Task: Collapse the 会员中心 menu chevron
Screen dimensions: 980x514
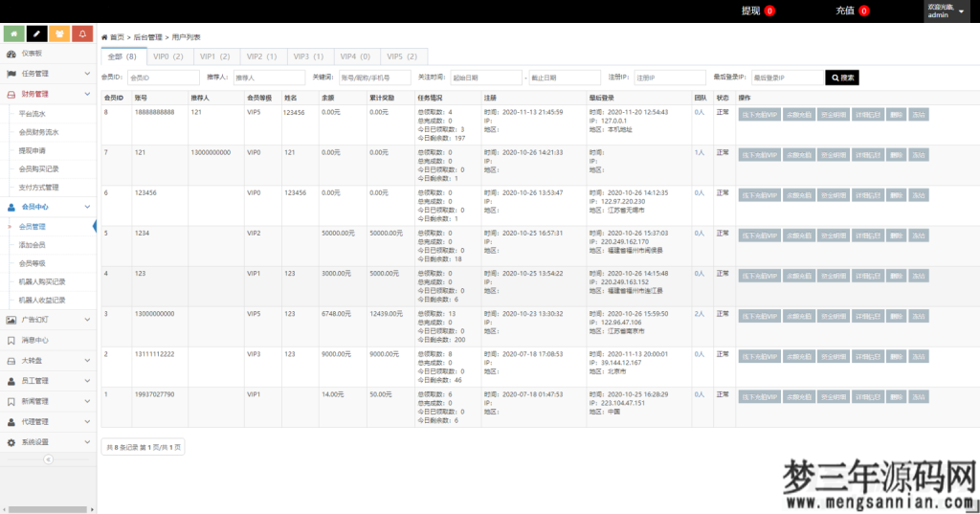Action: click(x=87, y=207)
